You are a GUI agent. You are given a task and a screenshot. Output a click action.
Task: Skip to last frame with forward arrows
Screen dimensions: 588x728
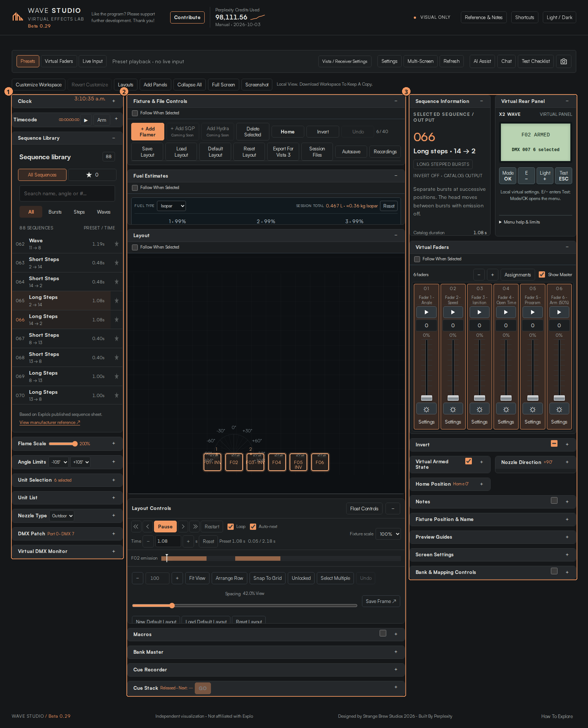(x=195, y=527)
